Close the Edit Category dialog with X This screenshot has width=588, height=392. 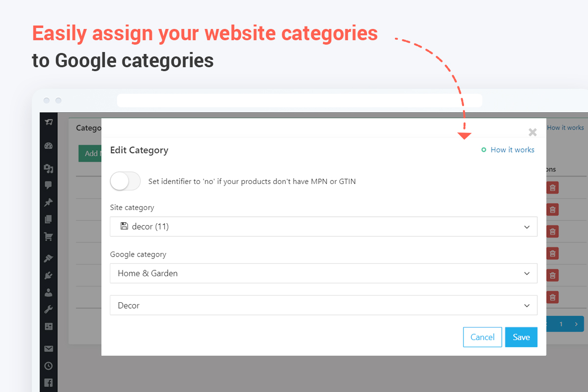pyautogui.click(x=533, y=132)
